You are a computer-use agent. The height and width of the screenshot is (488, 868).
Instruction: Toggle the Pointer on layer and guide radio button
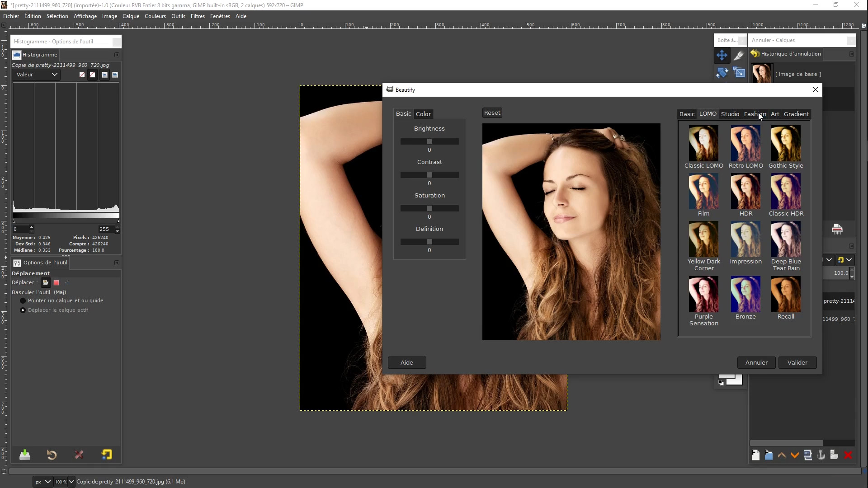tap(23, 300)
